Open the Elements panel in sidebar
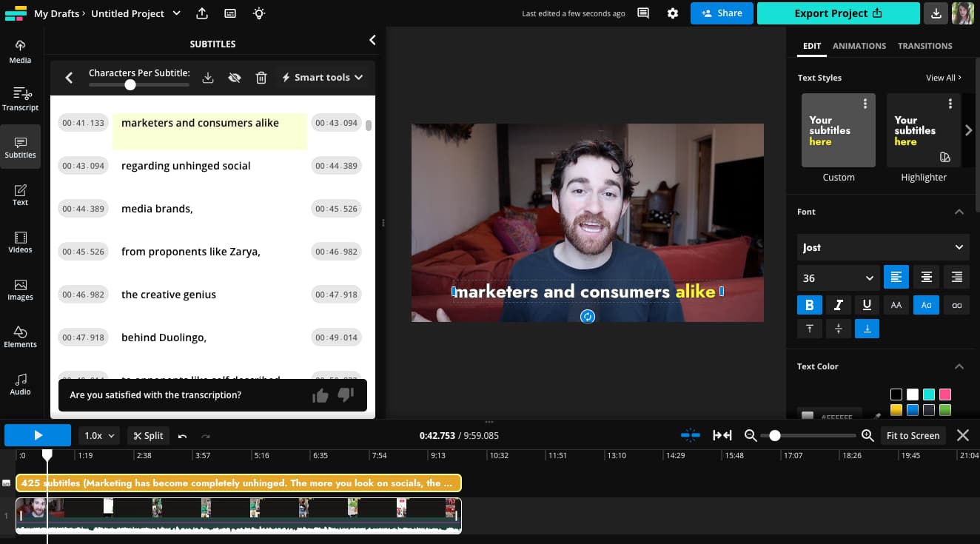 pyautogui.click(x=20, y=336)
